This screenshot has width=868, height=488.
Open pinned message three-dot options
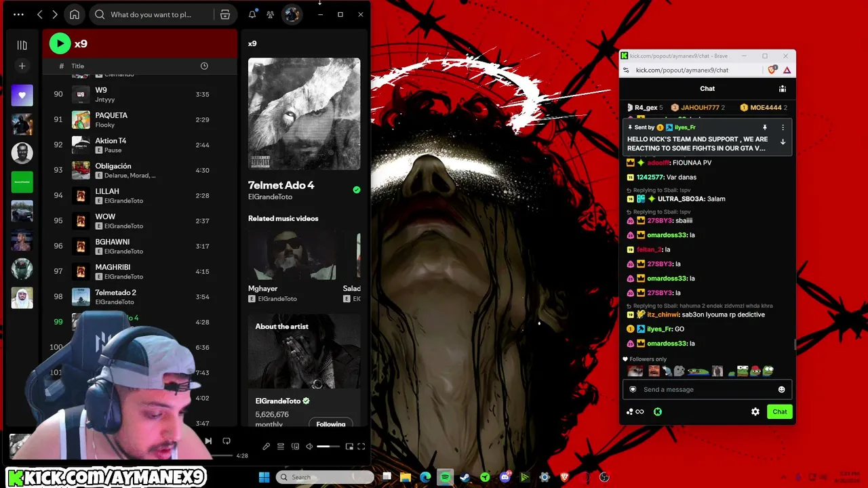click(x=783, y=127)
